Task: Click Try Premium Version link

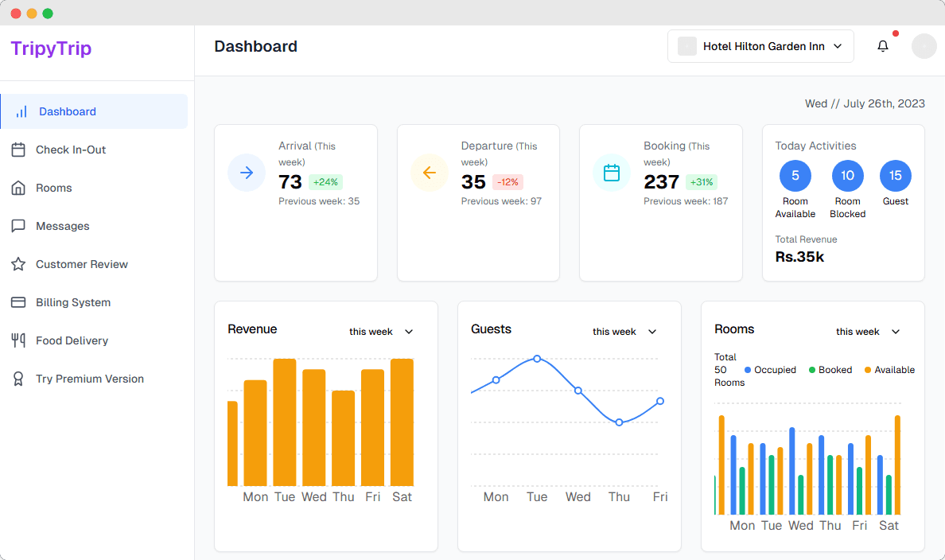Action: click(90, 379)
